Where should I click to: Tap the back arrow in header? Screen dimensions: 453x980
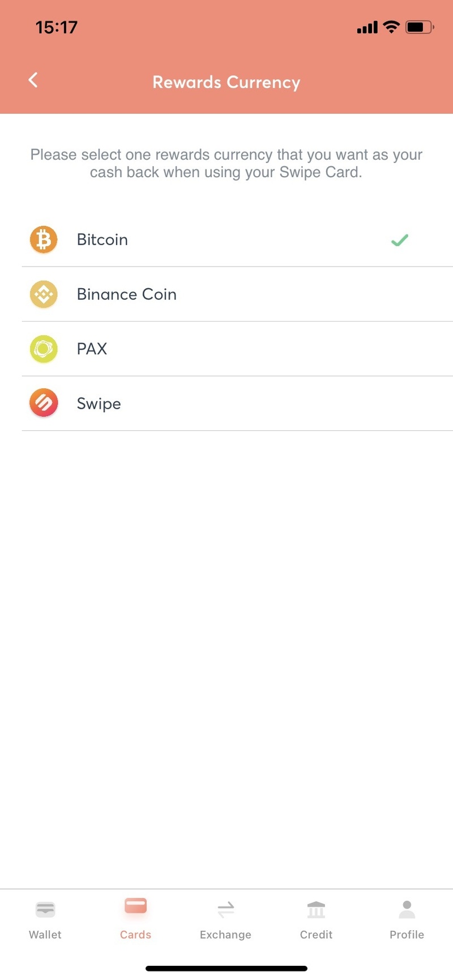click(33, 80)
